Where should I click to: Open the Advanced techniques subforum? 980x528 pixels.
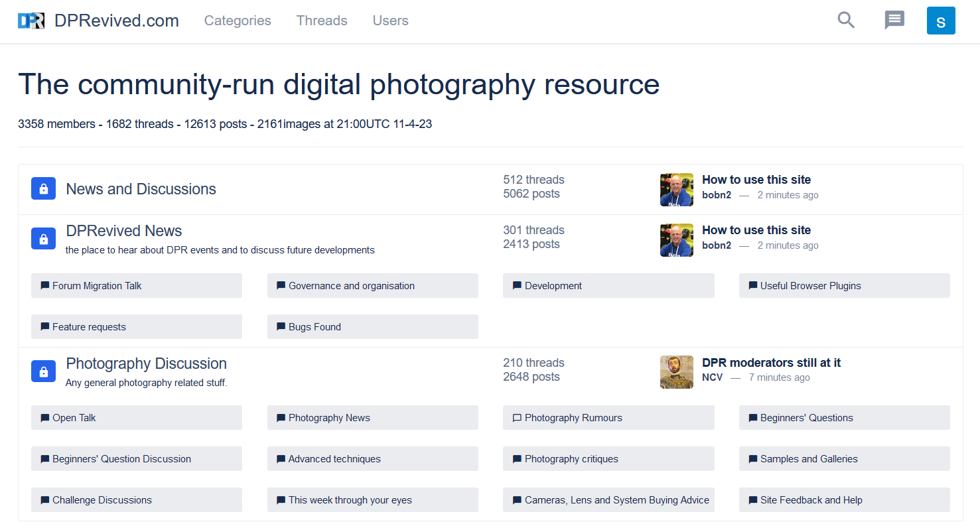[373, 459]
